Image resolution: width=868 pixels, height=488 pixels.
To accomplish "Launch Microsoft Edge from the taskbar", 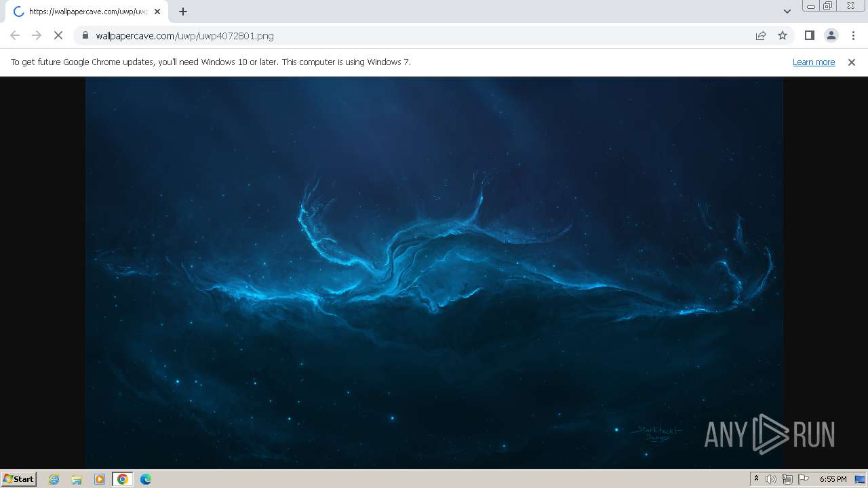I will coord(146,479).
